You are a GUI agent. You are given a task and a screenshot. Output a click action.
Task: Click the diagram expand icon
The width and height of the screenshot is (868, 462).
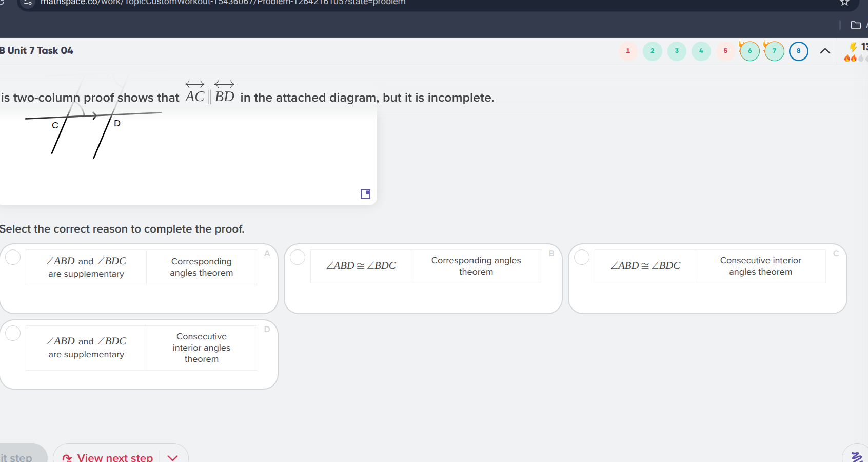(x=365, y=194)
